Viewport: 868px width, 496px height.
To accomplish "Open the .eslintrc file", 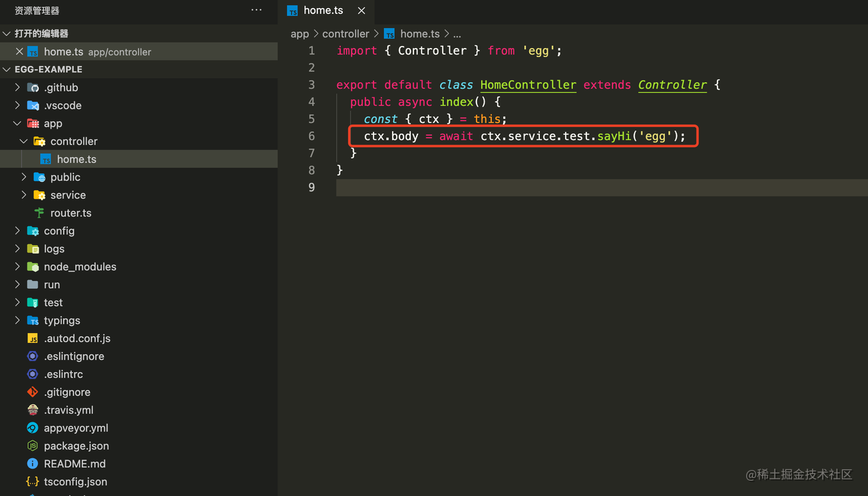I will click(x=63, y=374).
